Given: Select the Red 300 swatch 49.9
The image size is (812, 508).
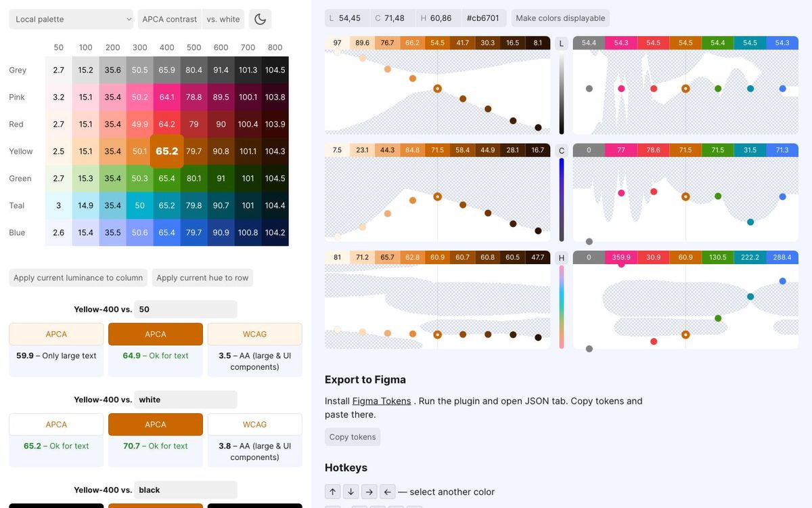Looking at the screenshot, I should 140,124.
